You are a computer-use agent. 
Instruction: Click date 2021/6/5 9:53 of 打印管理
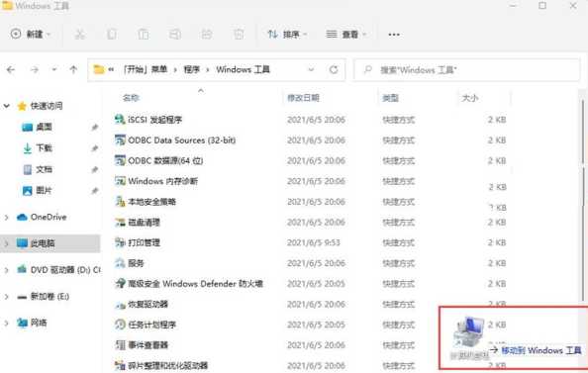314,243
